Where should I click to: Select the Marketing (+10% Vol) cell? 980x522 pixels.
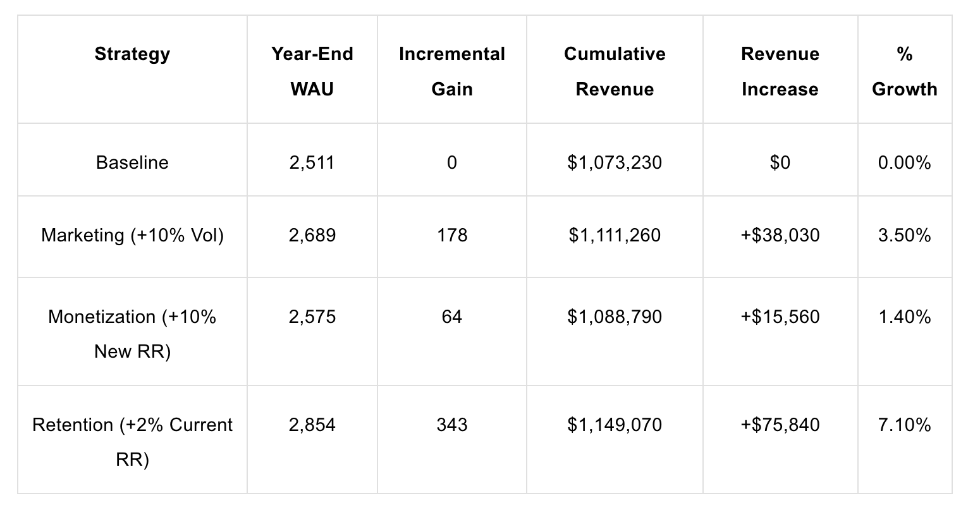(132, 236)
